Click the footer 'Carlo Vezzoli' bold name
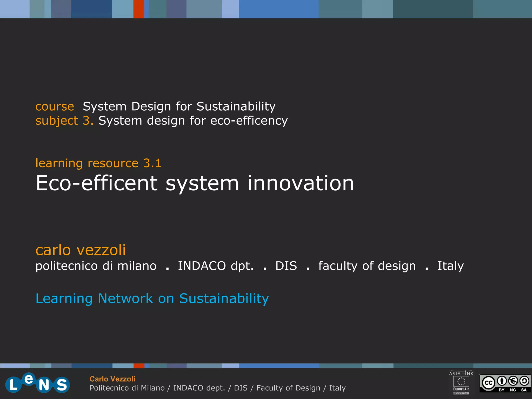This screenshot has width=532, height=399. [112, 379]
